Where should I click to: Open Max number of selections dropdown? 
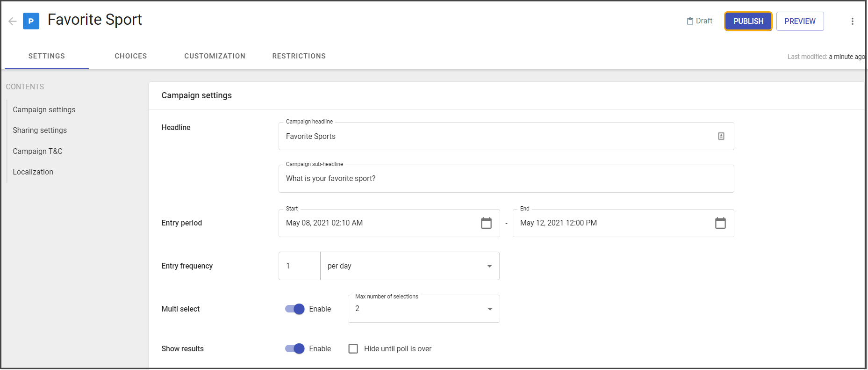[424, 309]
